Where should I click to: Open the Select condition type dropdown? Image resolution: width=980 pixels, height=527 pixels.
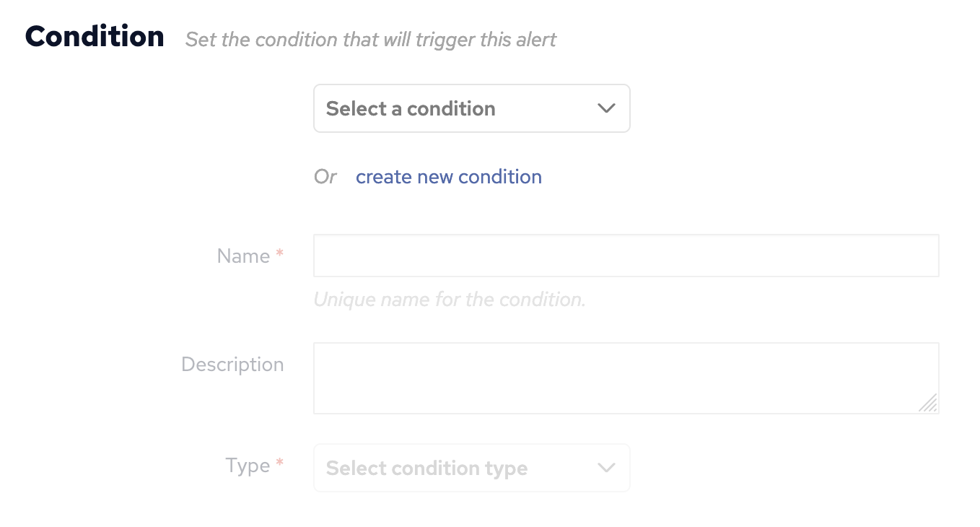[x=471, y=468]
